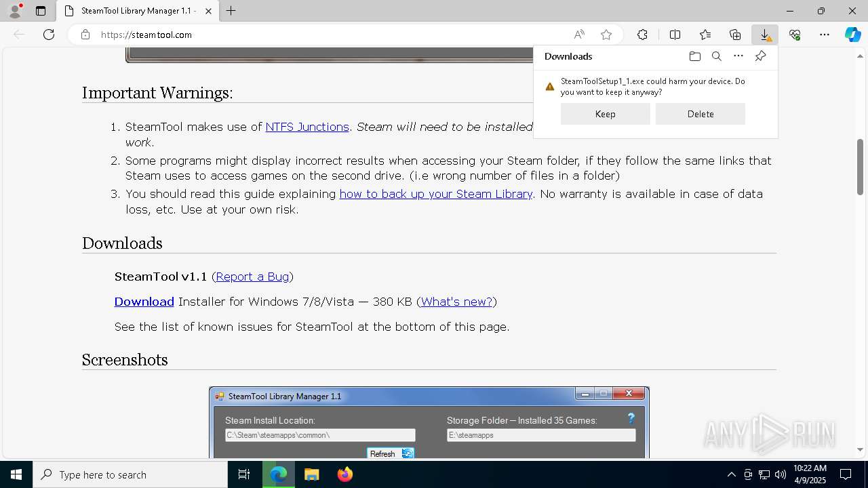Screen dimensions: 868x488
Task: Open the What's new? link
Action: pyautogui.click(x=456, y=302)
